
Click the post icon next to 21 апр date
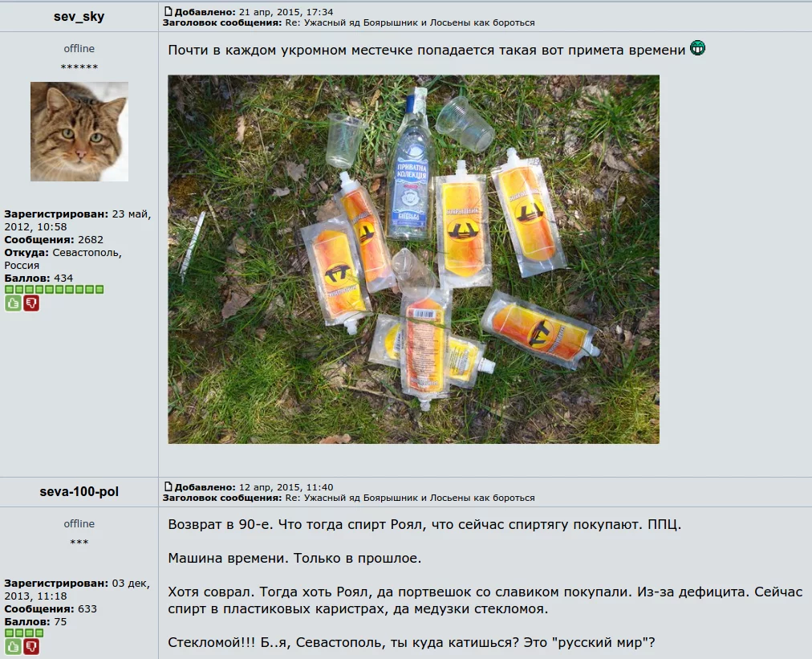coord(168,11)
